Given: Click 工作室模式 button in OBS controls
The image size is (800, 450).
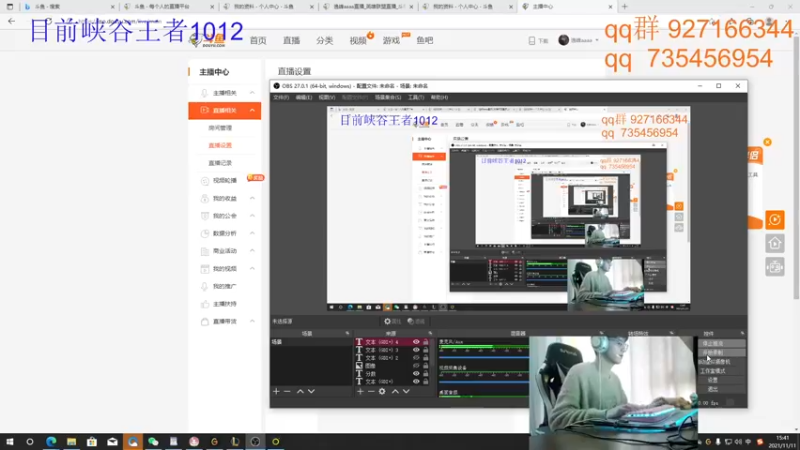Looking at the screenshot, I should pyautogui.click(x=721, y=371).
